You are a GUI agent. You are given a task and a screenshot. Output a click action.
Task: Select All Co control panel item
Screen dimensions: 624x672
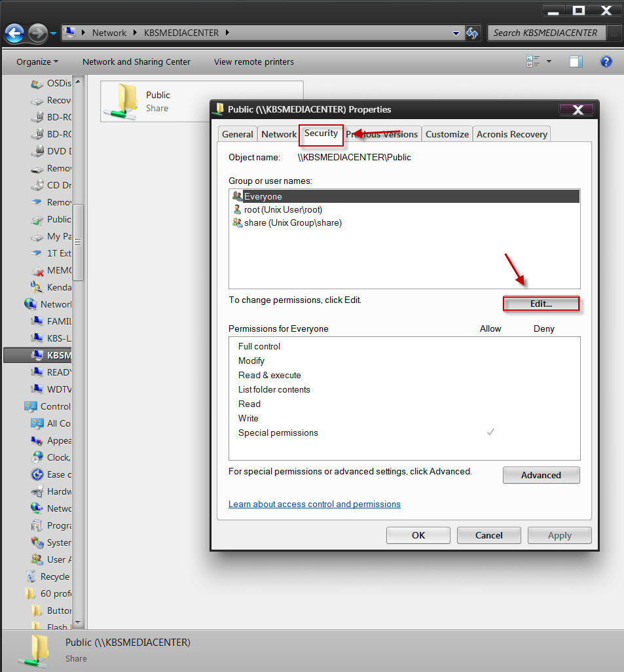point(52,423)
